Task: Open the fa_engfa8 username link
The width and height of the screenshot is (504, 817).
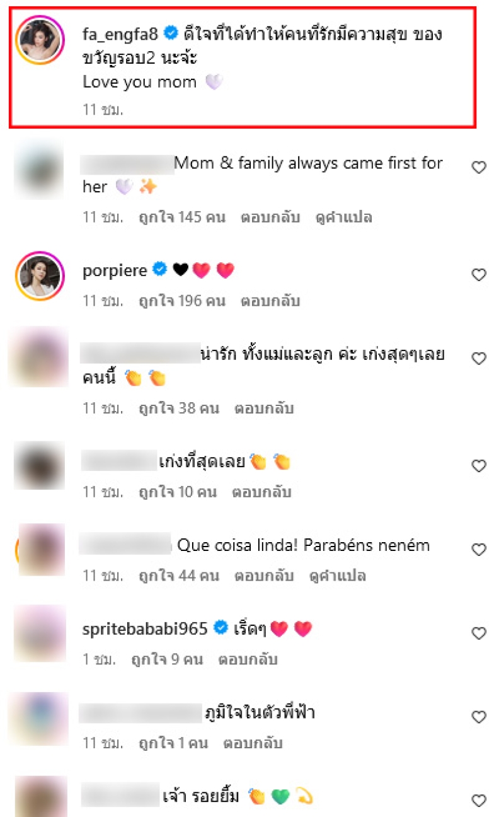Action: coord(122,34)
